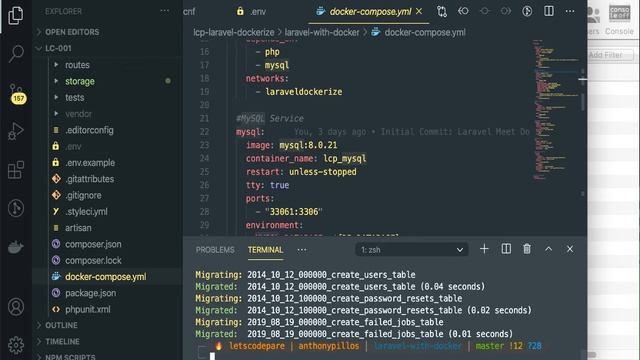This screenshot has height=360, width=640.
Task: Split the terminal panel
Action: point(506,249)
